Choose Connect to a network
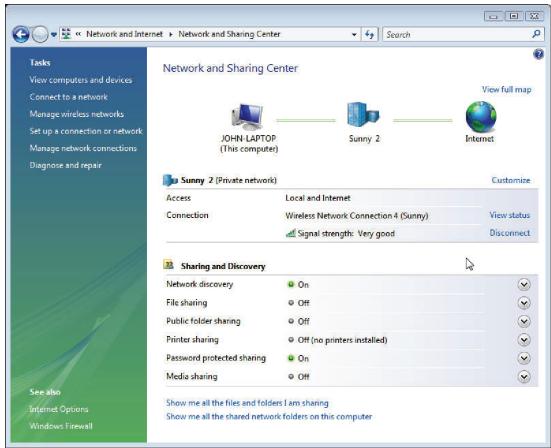This screenshot has height=448, width=551. coord(69,97)
